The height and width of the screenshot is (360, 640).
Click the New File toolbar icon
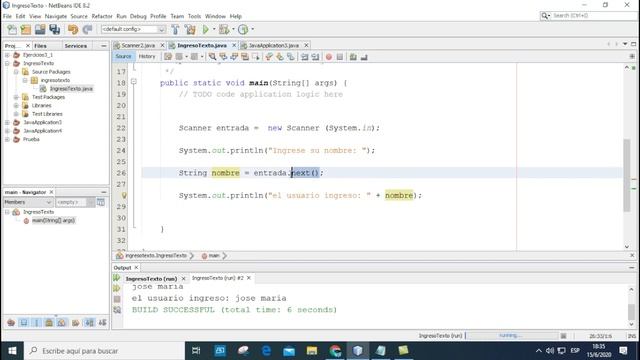point(12,29)
